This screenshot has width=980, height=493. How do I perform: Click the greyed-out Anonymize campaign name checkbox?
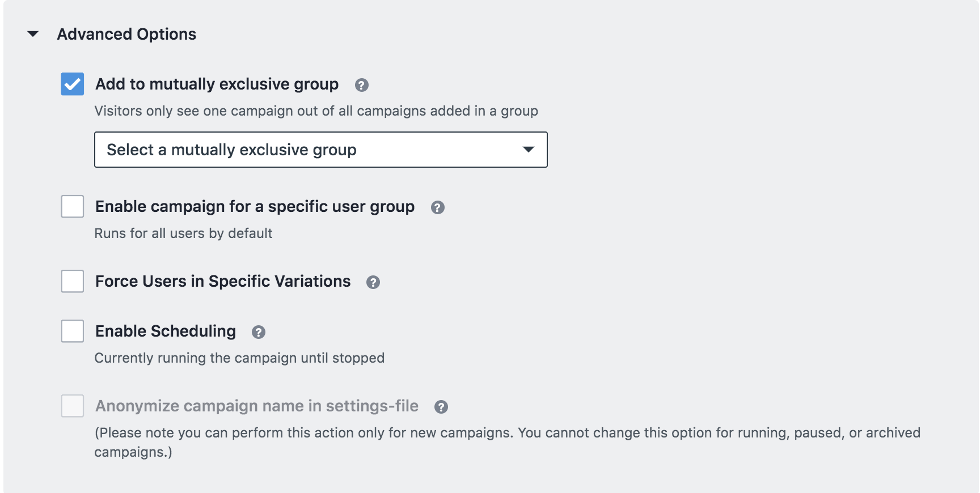tap(73, 406)
